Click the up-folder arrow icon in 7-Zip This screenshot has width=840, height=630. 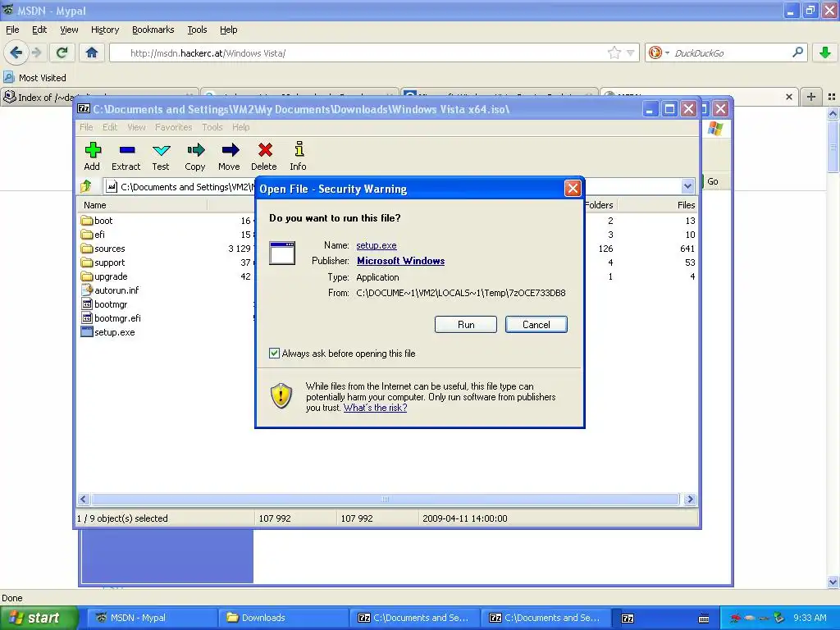(x=86, y=186)
